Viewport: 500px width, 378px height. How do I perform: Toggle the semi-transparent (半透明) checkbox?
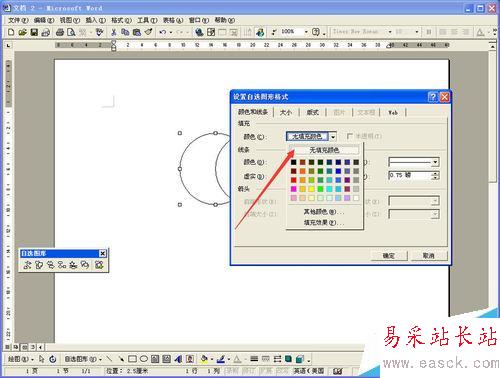coord(350,136)
